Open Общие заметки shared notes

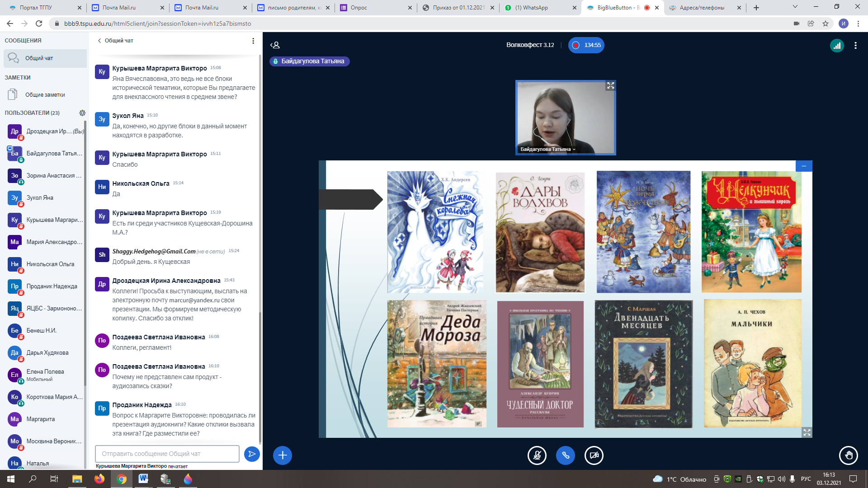click(45, 95)
